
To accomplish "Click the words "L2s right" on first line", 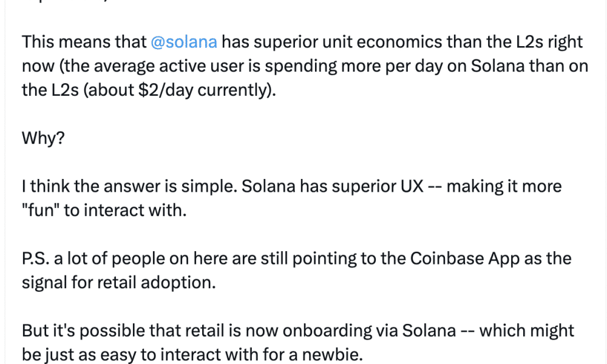I will (549, 42).
